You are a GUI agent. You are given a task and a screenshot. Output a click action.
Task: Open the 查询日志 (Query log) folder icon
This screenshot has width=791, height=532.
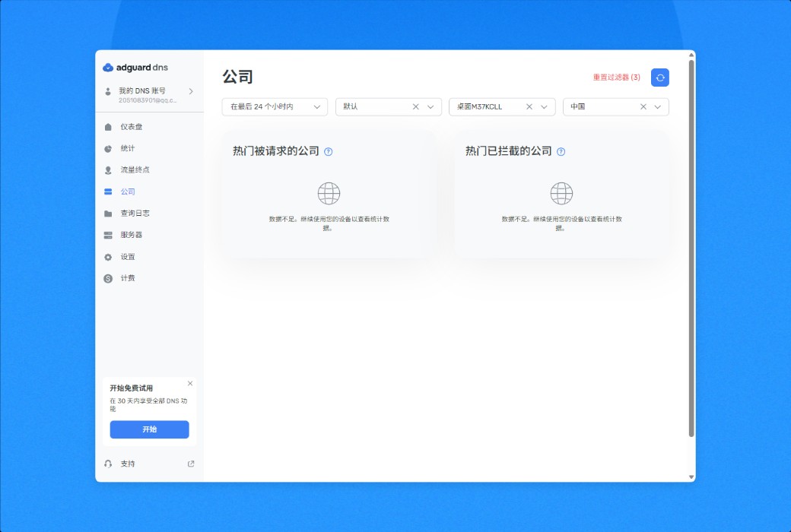(107, 213)
